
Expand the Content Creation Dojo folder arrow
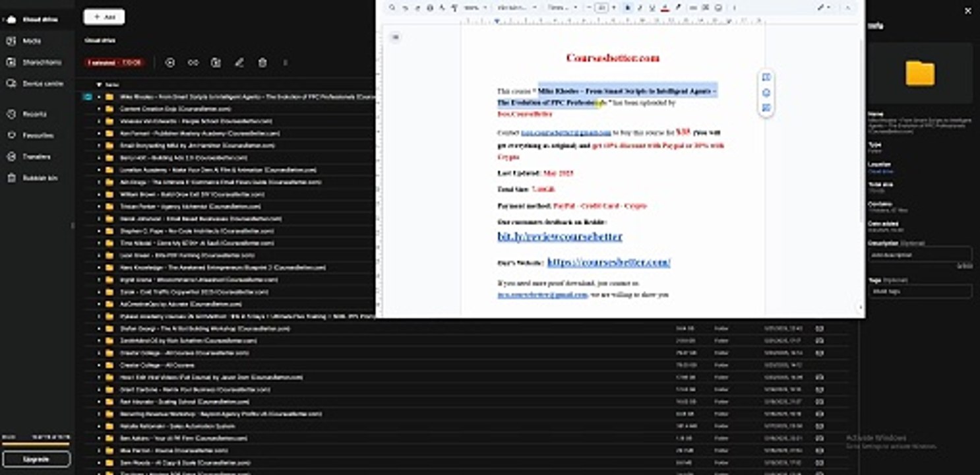point(99,109)
